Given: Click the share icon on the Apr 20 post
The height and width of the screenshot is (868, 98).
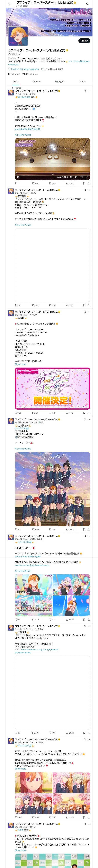Looking at the screenshot, I should (x=89, y=413).
